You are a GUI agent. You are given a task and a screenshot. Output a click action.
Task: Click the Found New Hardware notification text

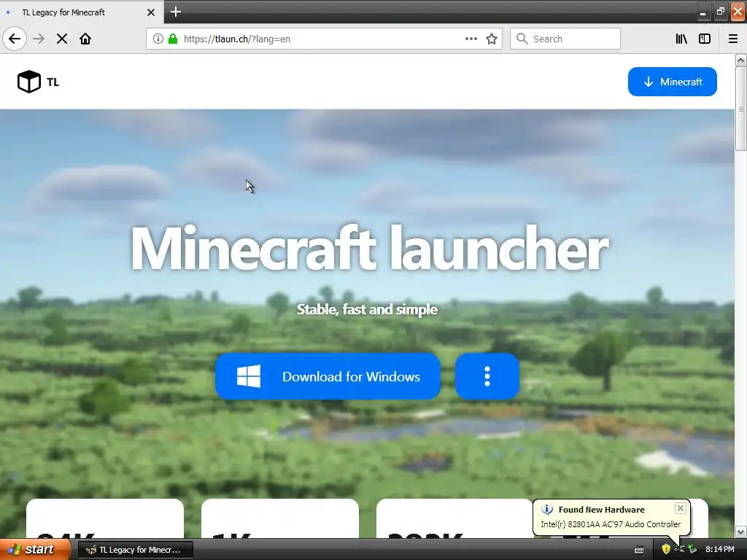click(x=602, y=510)
